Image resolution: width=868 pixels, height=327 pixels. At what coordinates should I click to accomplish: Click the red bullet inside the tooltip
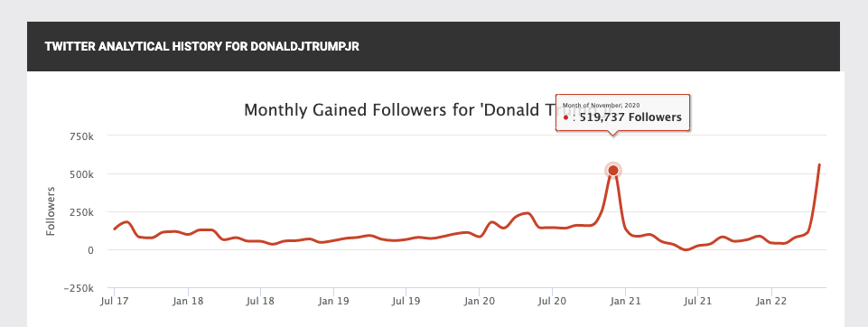point(565,117)
